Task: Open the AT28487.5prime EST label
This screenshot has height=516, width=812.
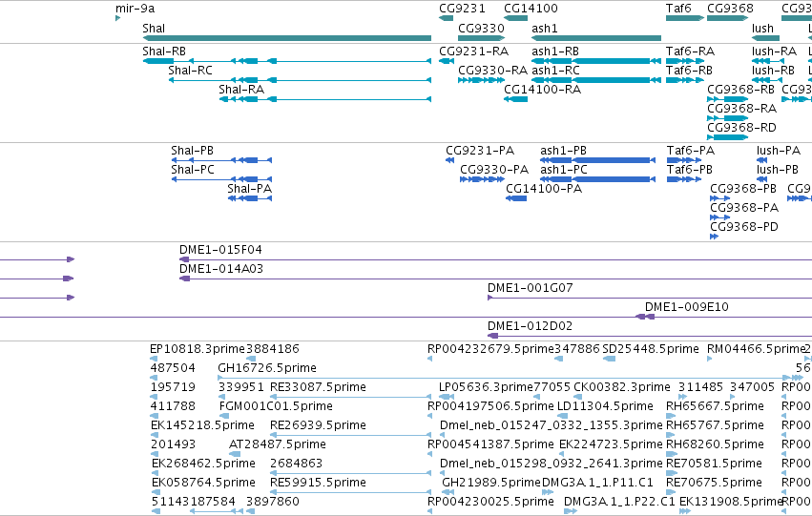Action: click(278, 445)
